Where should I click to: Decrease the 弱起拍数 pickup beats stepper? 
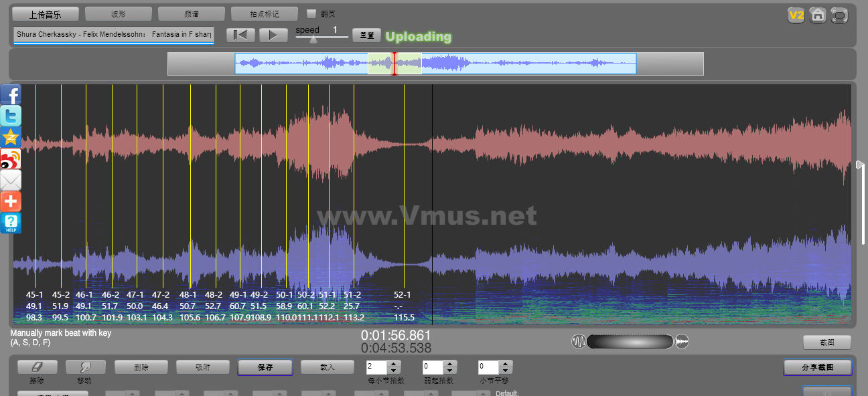[450, 371]
